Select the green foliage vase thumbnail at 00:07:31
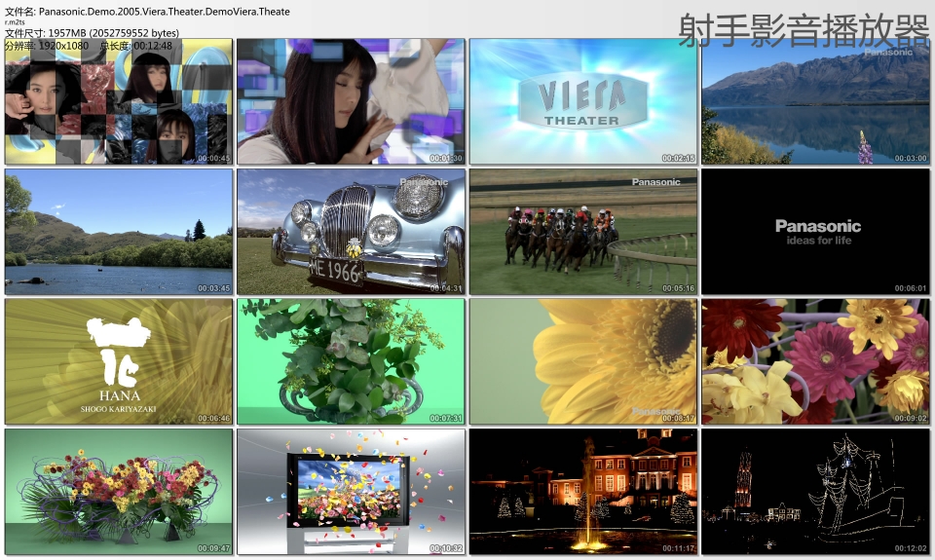Screen dimensions: 935x560 coord(352,361)
